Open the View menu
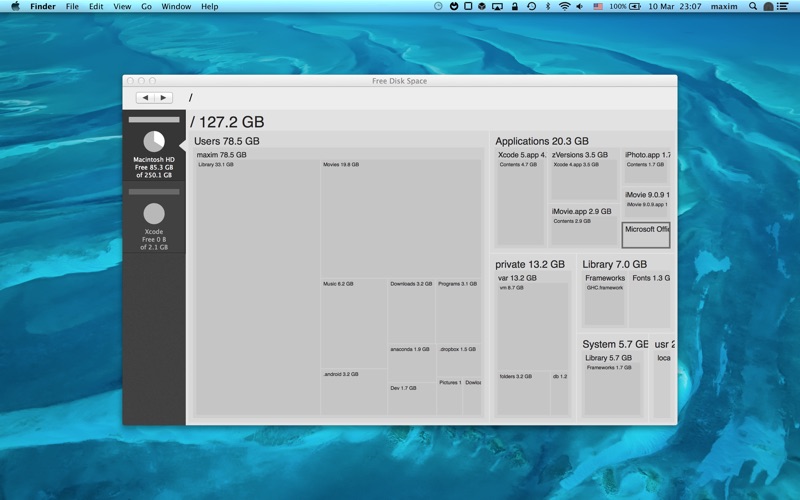 (122, 6)
